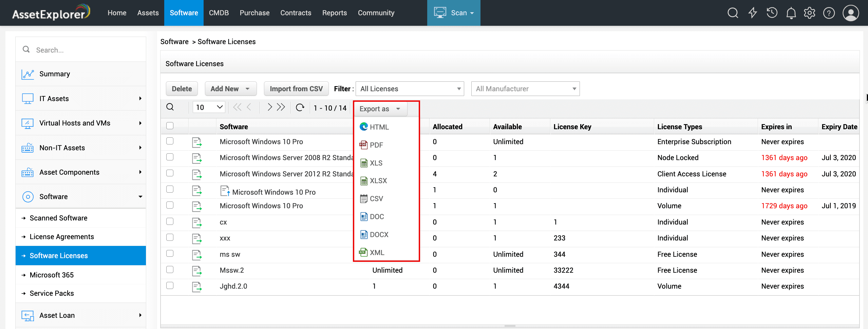Image resolution: width=868 pixels, height=329 pixels.
Task: Select PDF export option
Action: tap(376, 145)
